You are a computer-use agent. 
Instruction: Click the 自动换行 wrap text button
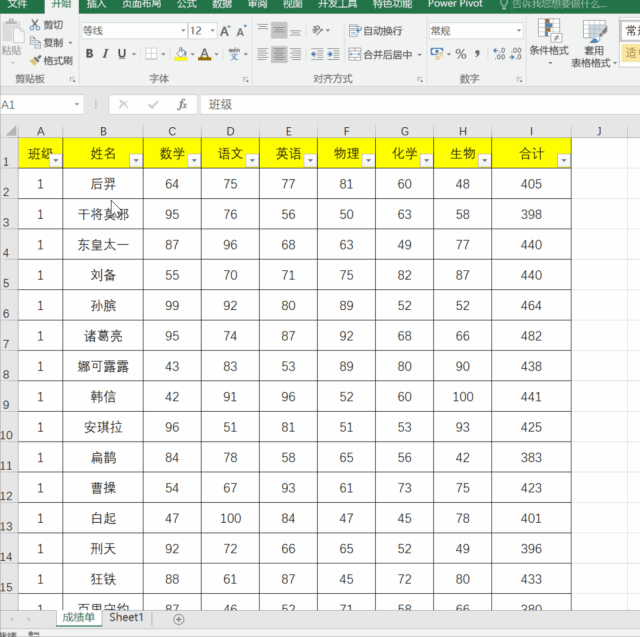coord(376,31)
